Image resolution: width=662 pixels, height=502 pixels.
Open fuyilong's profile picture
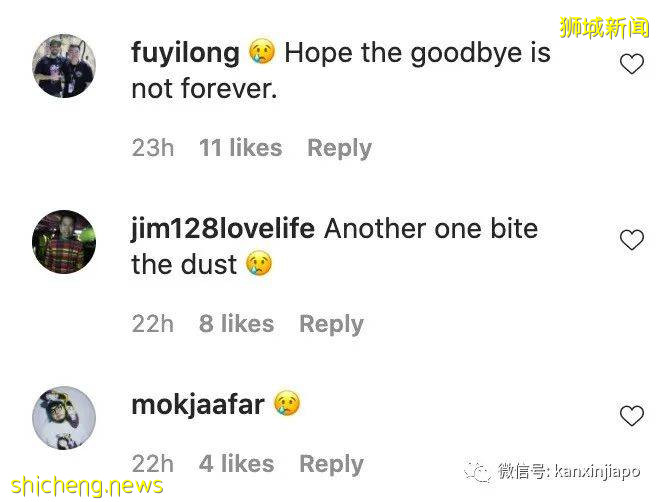(x=64, y=66)
